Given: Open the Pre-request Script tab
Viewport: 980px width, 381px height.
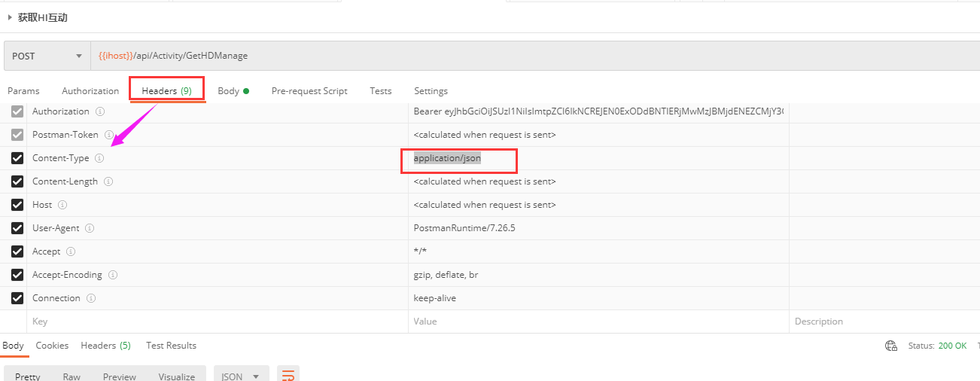Looking at the screenshot, I should tap(309, 91).
